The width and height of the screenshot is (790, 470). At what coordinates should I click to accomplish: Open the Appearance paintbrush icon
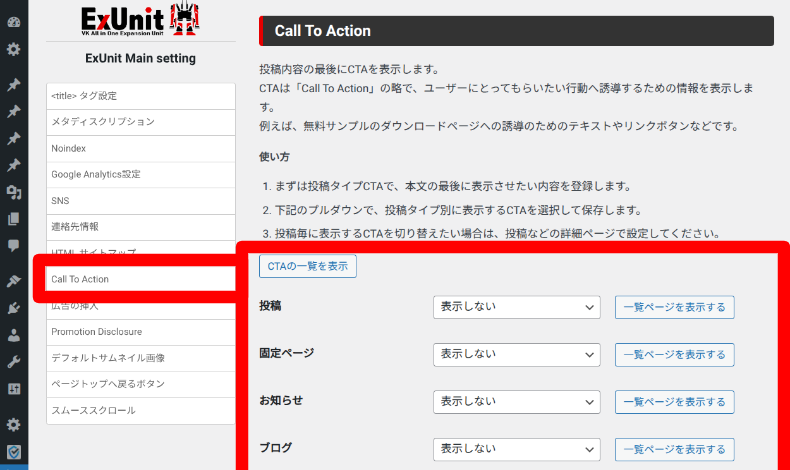click(x=14, y=281)
